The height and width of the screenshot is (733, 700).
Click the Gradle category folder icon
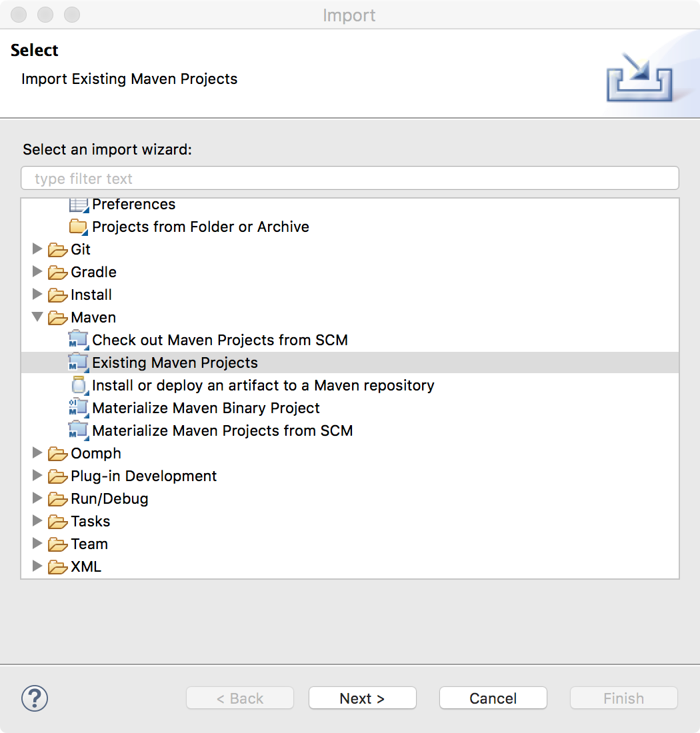[x=57, y=272]
